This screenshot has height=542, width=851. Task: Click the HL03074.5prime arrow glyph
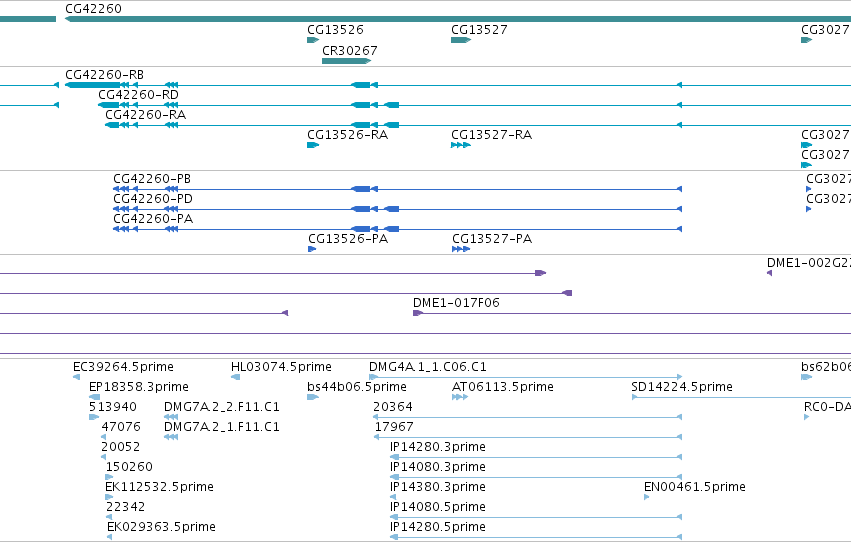coord(236,377)
